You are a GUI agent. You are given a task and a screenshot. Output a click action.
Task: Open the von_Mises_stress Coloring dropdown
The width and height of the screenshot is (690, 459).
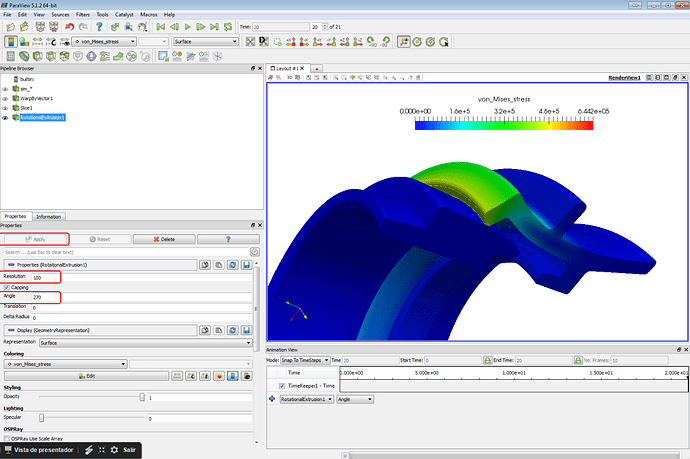click(x=65, y=364)
